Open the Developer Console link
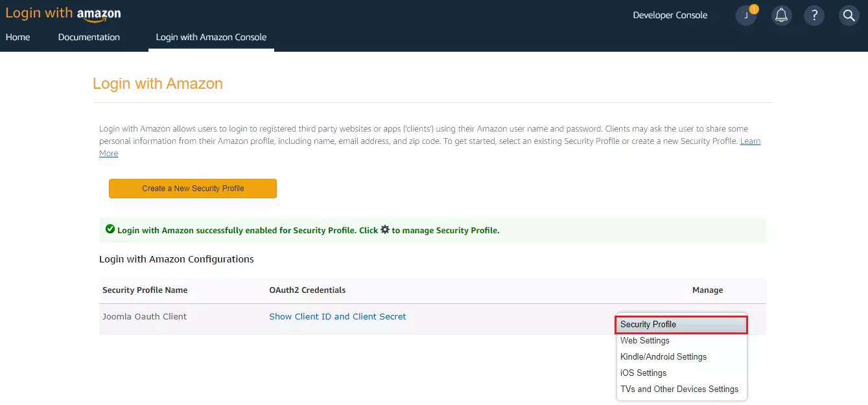Image resolution: width=868 pixels, height=405 pixels. (670, 15)
